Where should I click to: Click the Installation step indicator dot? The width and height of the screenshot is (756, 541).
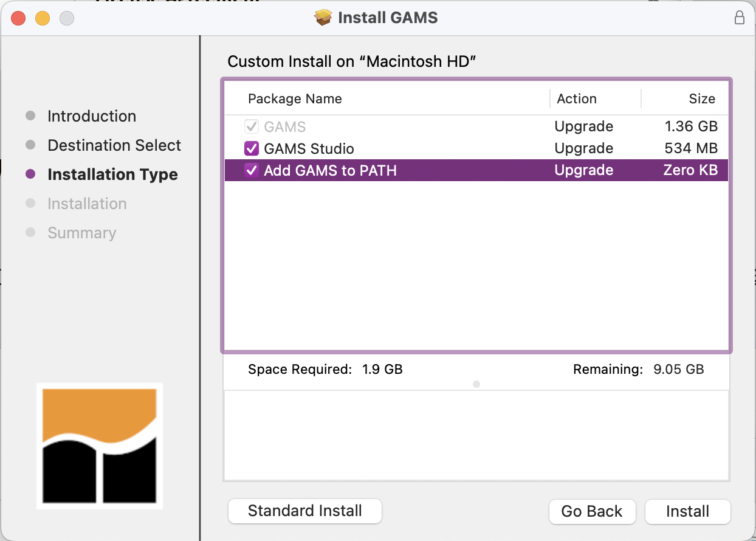click(30, 203)
